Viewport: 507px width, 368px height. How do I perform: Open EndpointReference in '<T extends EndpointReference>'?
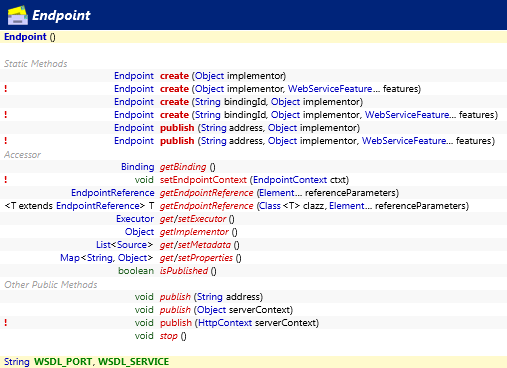pos(98,206)
